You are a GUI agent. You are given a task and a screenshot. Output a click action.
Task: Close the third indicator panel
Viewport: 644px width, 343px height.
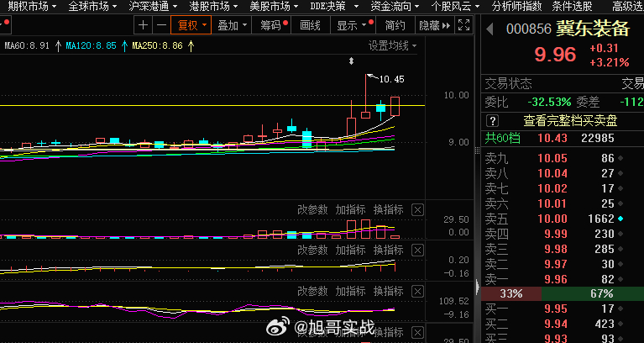(417, 292)
